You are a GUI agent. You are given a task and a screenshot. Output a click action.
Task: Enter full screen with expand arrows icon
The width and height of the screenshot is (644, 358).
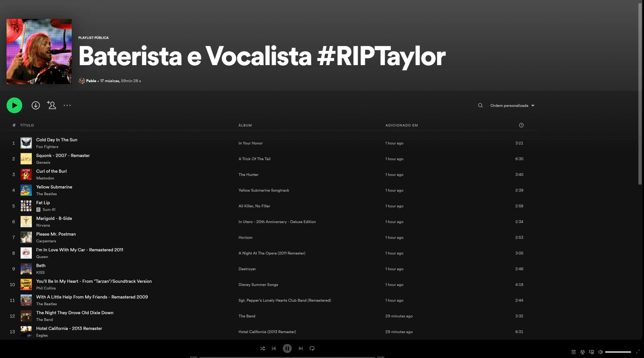click(x=638, y=352)
